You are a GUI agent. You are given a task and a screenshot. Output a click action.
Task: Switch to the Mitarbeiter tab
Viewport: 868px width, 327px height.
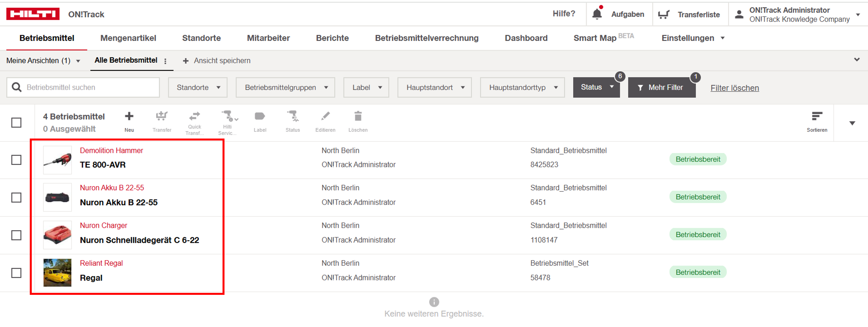click(268, 38)
